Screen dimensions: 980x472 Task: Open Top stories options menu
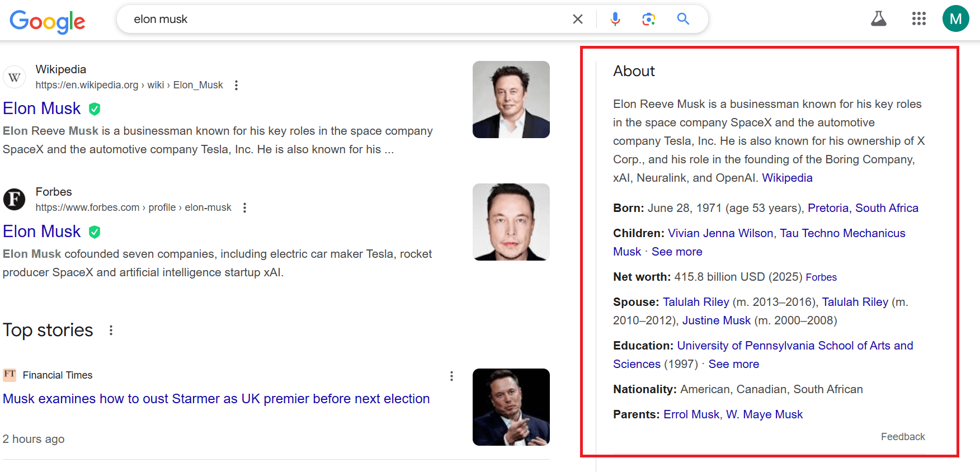pyautogui.click(x=111, y=331)
